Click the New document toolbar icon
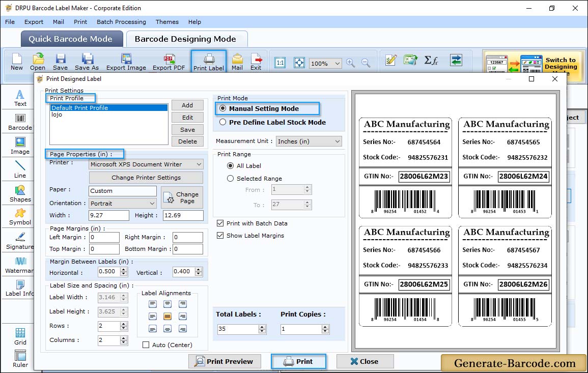The image size is (588, 373). tap(16, 62)
